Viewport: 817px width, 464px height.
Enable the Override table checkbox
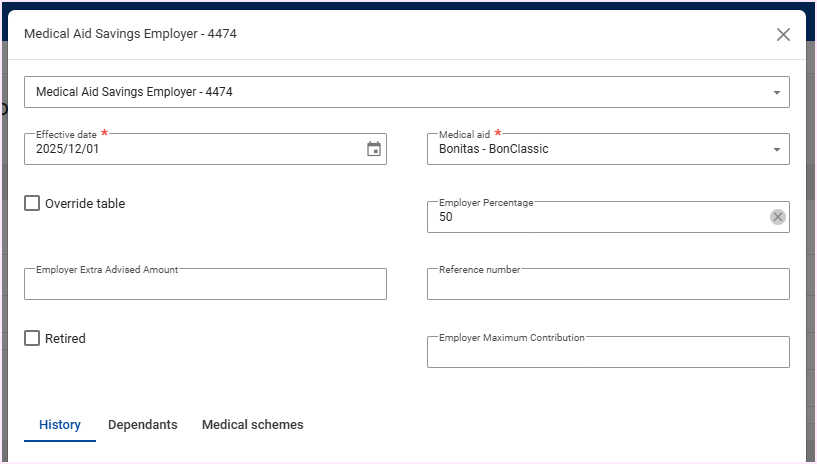click(x=33, y=203)
